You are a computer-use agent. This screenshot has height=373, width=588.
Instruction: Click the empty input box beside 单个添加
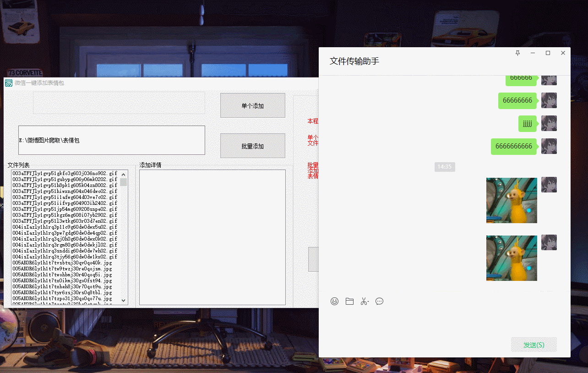pyautogui.click(x=119, y=103)
